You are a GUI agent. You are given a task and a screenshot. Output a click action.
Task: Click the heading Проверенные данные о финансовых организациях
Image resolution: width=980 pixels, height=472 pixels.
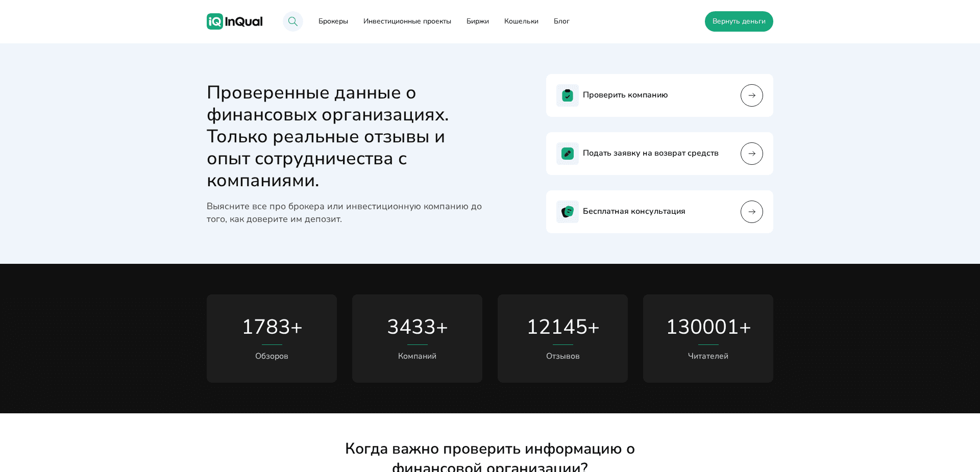tap(328, 136)
